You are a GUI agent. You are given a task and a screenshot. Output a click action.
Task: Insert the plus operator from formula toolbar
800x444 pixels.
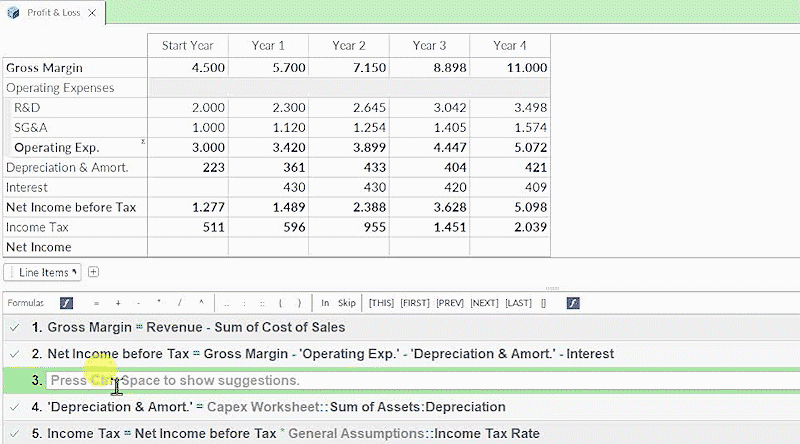[117, 302]
